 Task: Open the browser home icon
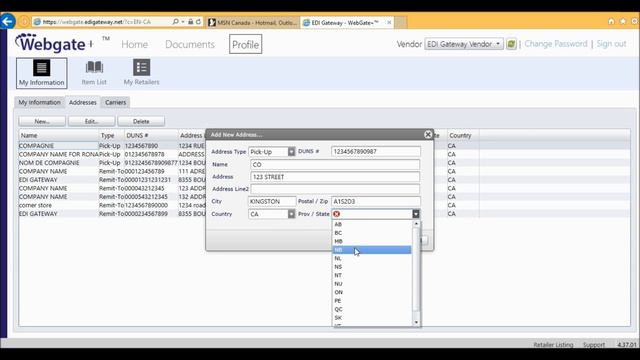(x=611, y=21)
